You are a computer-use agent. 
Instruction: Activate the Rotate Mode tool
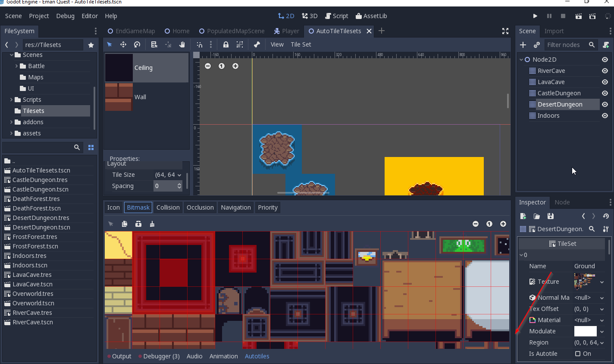(x=137, y=44)
